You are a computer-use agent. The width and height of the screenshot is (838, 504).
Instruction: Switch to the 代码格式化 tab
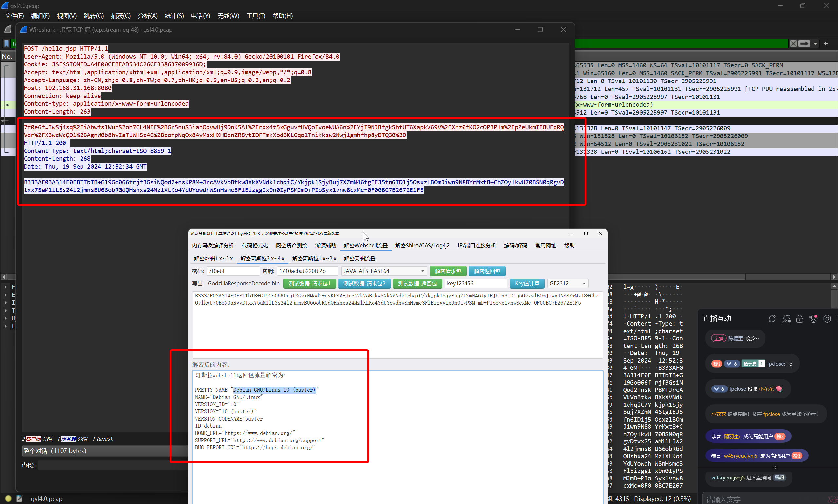tap(255, 245)
